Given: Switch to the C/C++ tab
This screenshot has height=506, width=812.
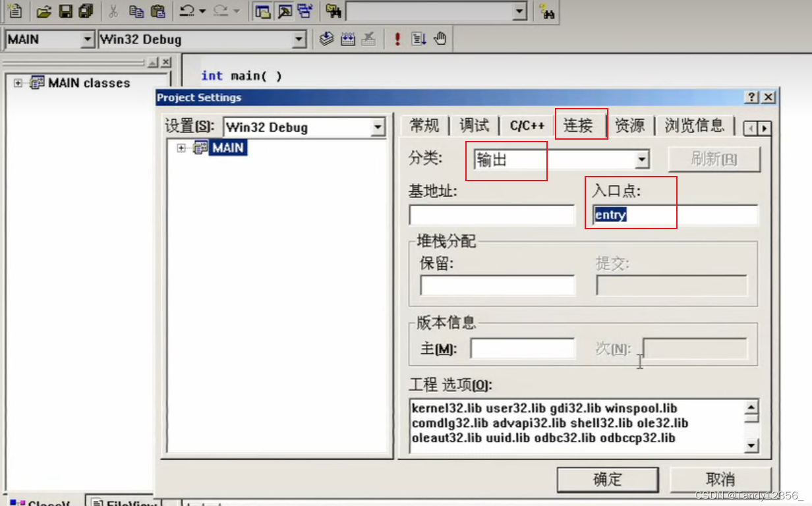Looking at the screenshot, I should point(527,125).
